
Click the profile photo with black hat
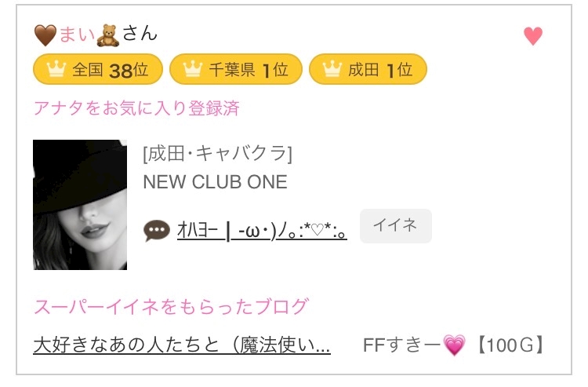click(x=80, y=205)
